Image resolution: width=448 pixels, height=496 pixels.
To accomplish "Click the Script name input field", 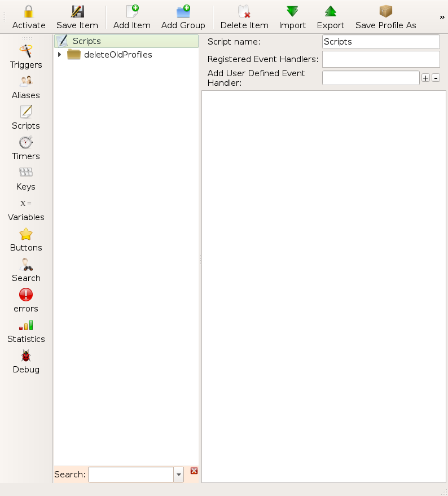I will tap(381, 42).
